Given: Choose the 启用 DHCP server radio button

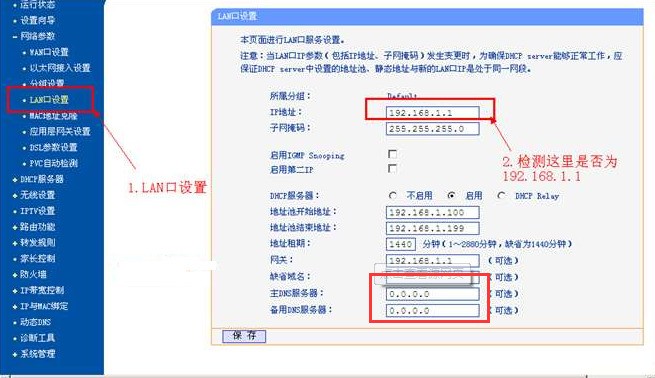Looking at the screenshot, I should point(451,195).
